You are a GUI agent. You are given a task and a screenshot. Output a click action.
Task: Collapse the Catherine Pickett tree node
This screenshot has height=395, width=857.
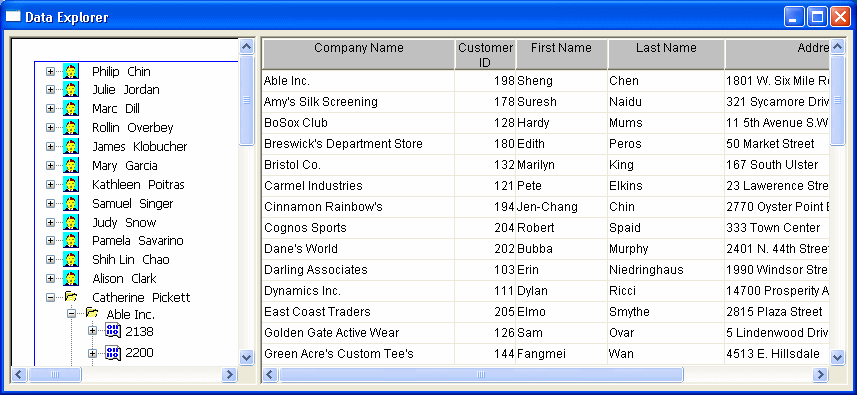pos(50,297)
